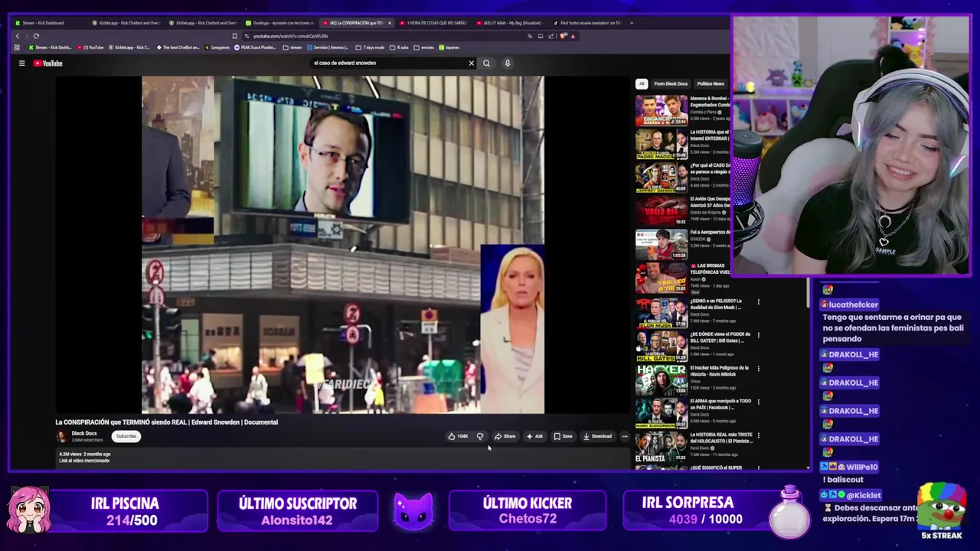Open the Ask AI button

[534, 436]
